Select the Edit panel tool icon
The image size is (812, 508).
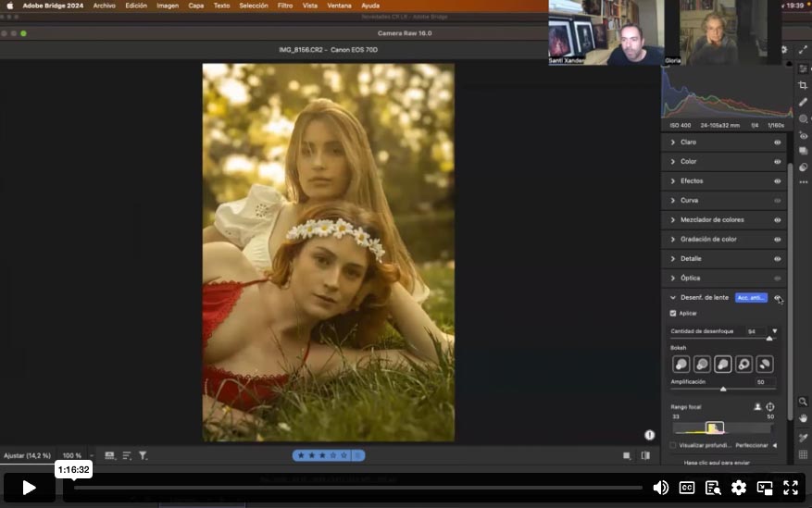coord(803,68)
